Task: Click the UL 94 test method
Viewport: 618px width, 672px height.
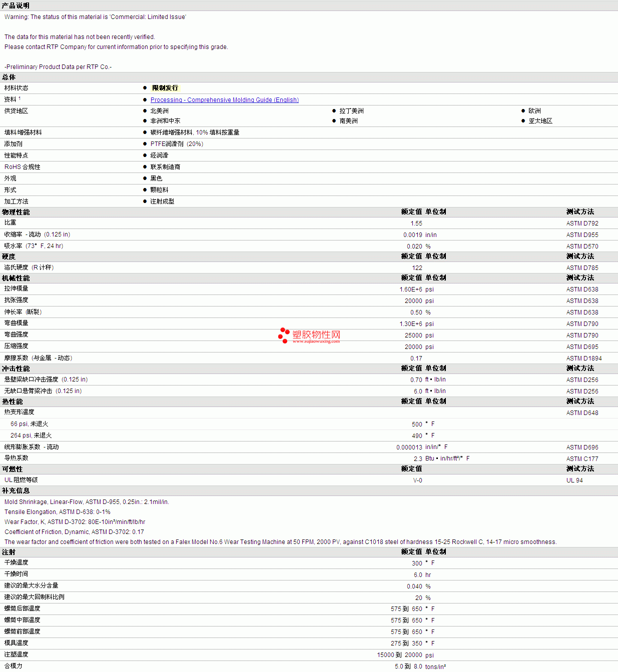Action: click(574, 480)
